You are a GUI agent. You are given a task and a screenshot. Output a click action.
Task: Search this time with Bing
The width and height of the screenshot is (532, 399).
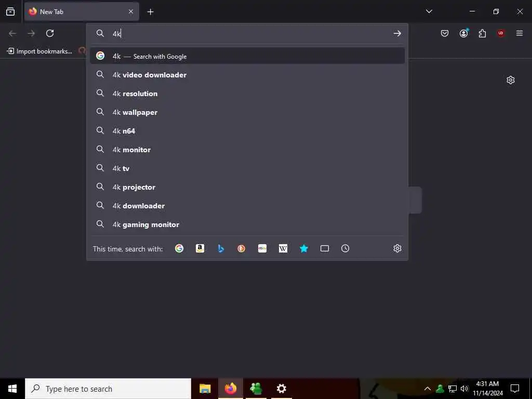click(220, 248)
